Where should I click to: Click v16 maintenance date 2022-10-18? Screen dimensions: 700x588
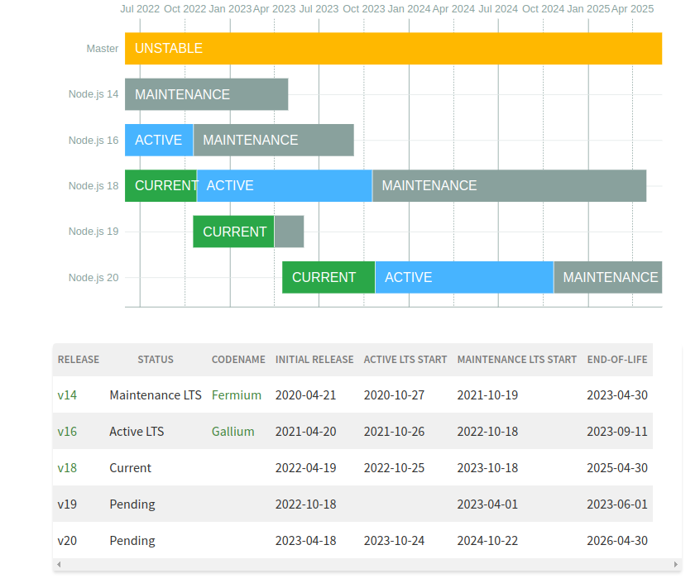coord(487,432)
